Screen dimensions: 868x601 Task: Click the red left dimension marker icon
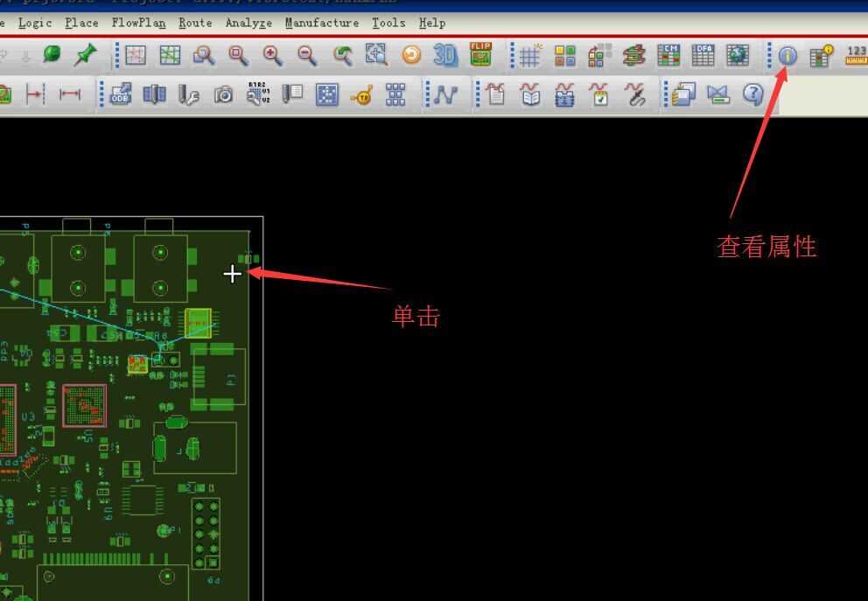click(35, 94)
